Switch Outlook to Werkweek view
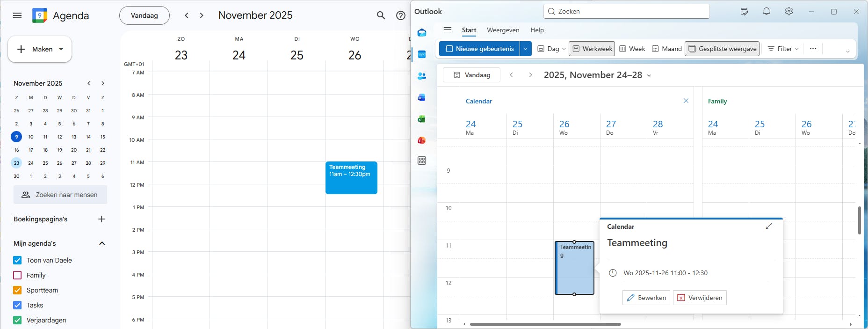 click(592, 49)
